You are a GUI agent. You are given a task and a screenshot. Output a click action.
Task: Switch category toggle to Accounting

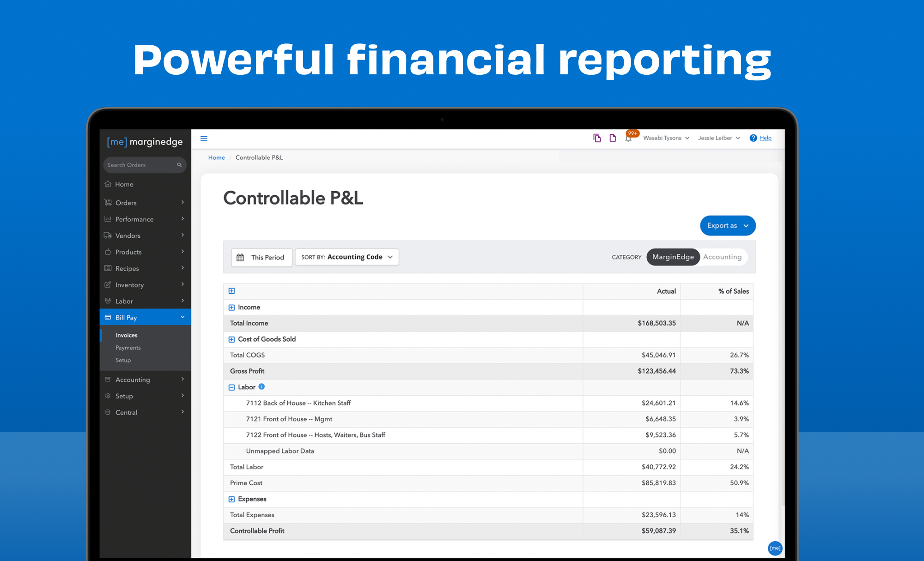pyautogui.click(x=722, y=257)
